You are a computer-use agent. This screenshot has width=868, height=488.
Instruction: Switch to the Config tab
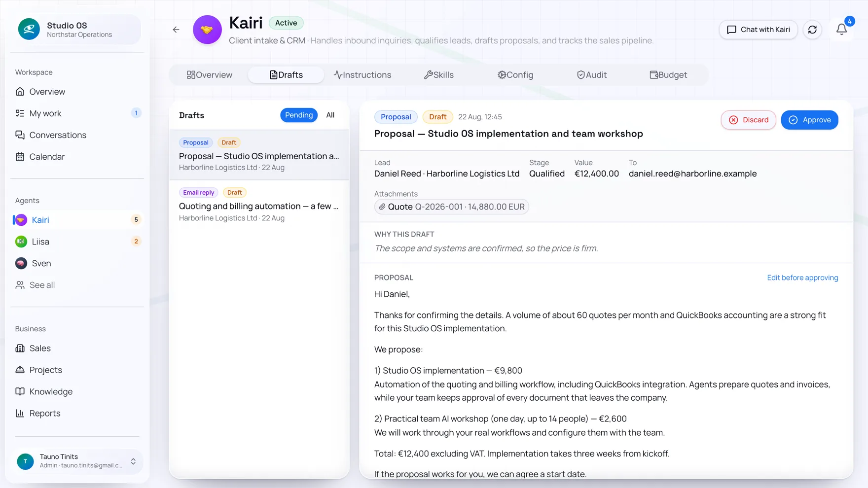[x=515, y=75]
